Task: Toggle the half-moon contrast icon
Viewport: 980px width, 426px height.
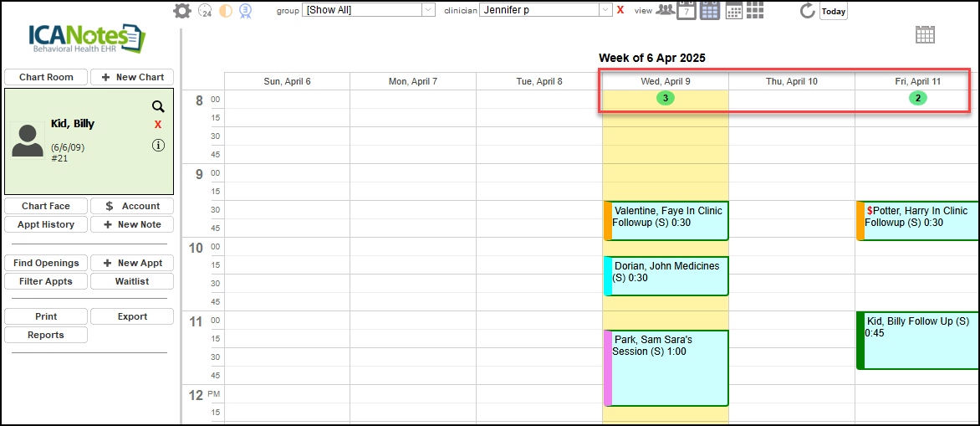Action: click(225, 11)
